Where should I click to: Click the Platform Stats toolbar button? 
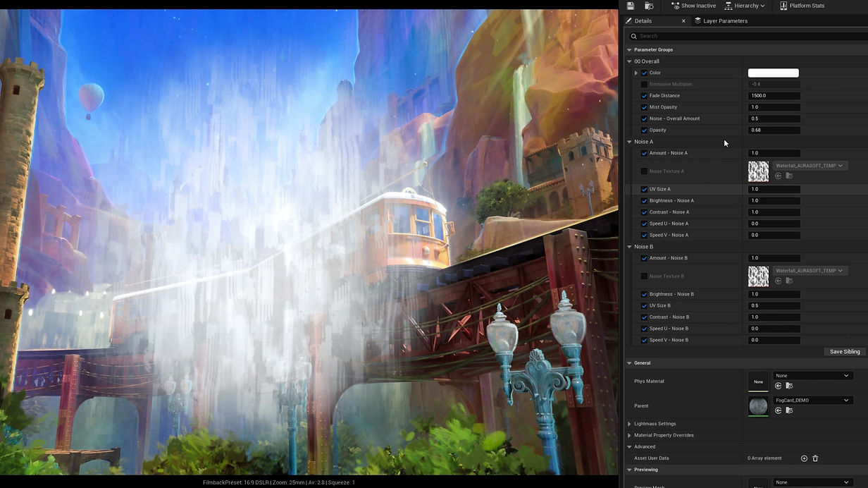[x=802, y=6]
